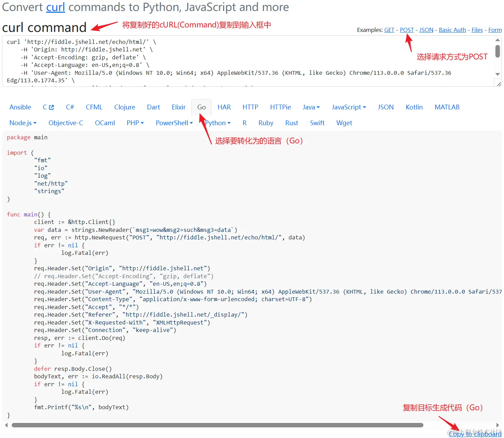Image resolution: width=504 pixels, height=438 pixels.
Task: Select the Swift tab
Action: pyautogui.click(x=317, y=123)
